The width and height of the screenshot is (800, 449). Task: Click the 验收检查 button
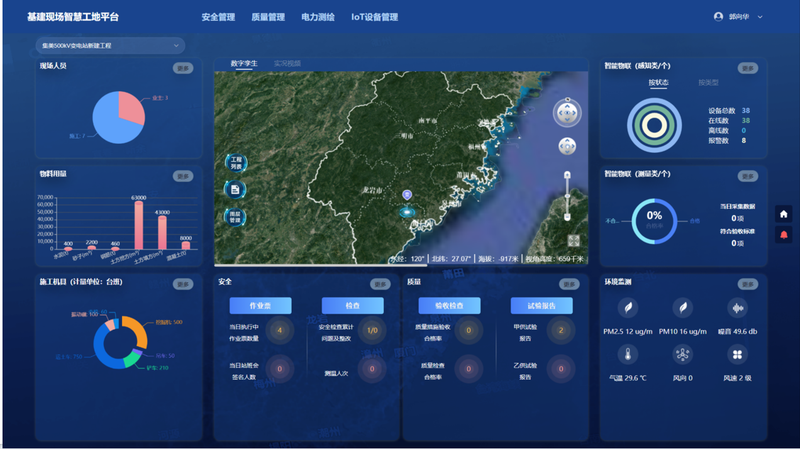point(449,306)
